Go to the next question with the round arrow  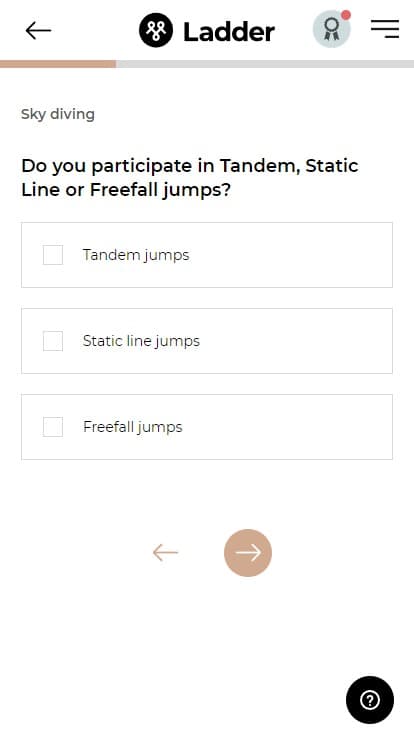(x=248, y=552)
